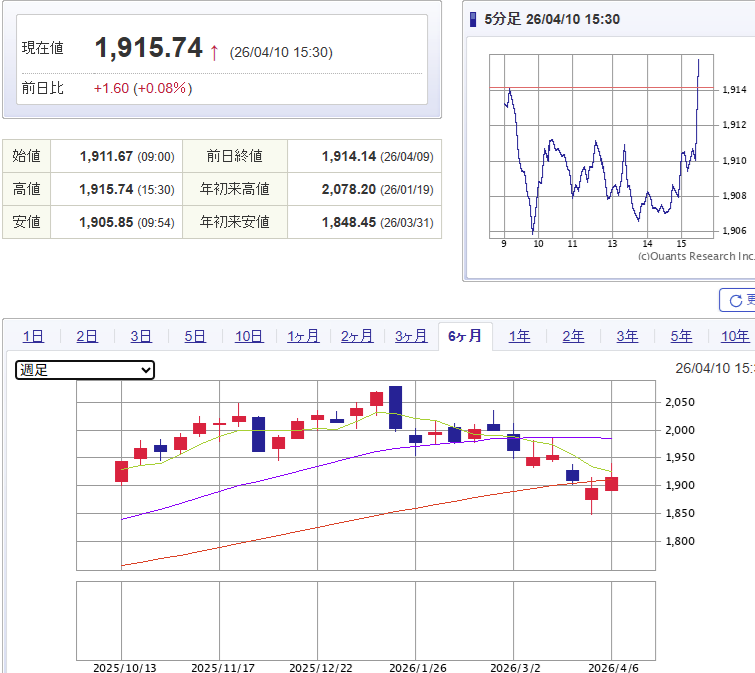Show the 5年 chart
The image size is (755, 673).
click(681, 336)
